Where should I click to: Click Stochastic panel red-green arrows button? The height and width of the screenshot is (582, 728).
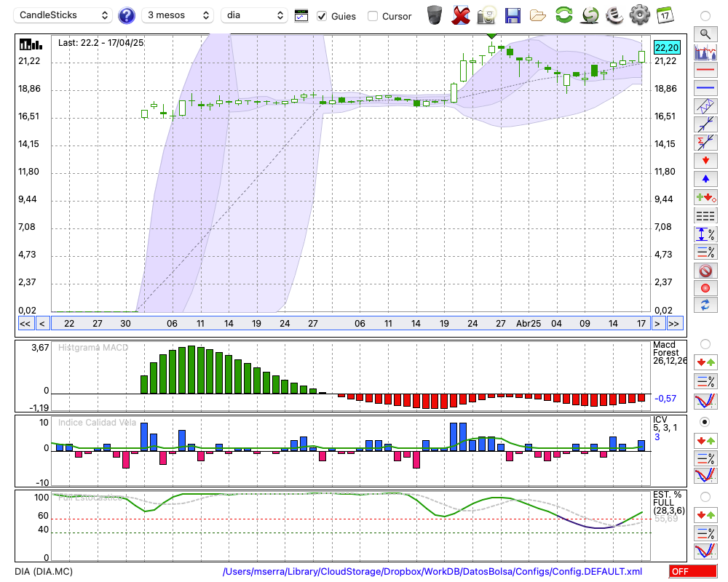click(x=705, y=514)
